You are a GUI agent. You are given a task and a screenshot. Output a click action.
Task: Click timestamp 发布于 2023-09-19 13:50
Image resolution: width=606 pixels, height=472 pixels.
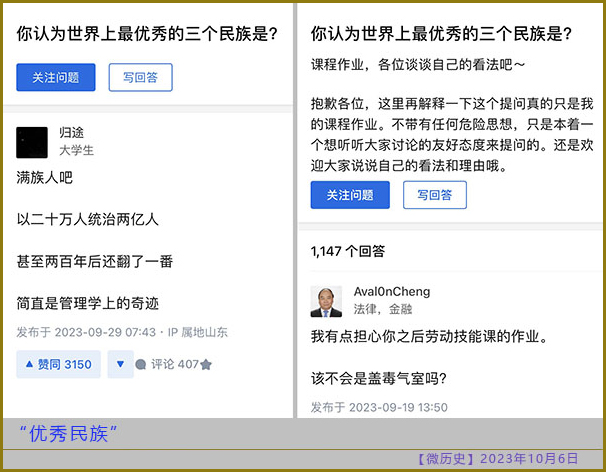[x=379, y=407]
